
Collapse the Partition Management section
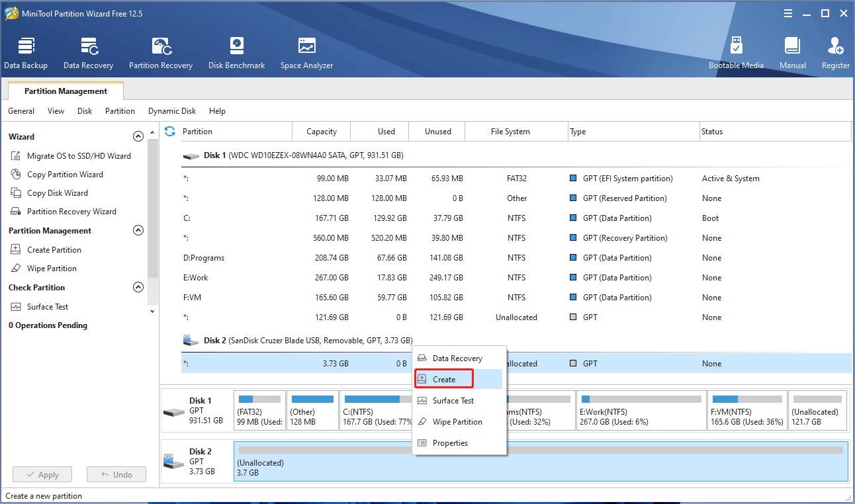click(x=138, y=231)
